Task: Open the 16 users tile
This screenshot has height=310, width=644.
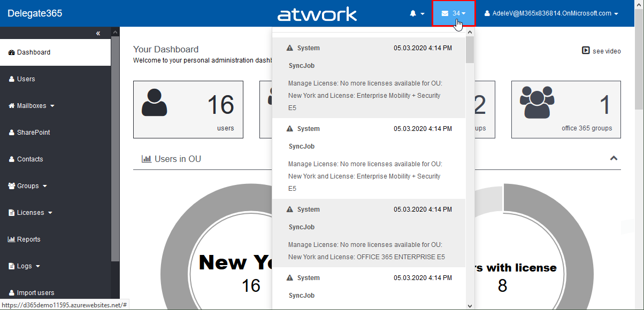Action: point(188,110)
